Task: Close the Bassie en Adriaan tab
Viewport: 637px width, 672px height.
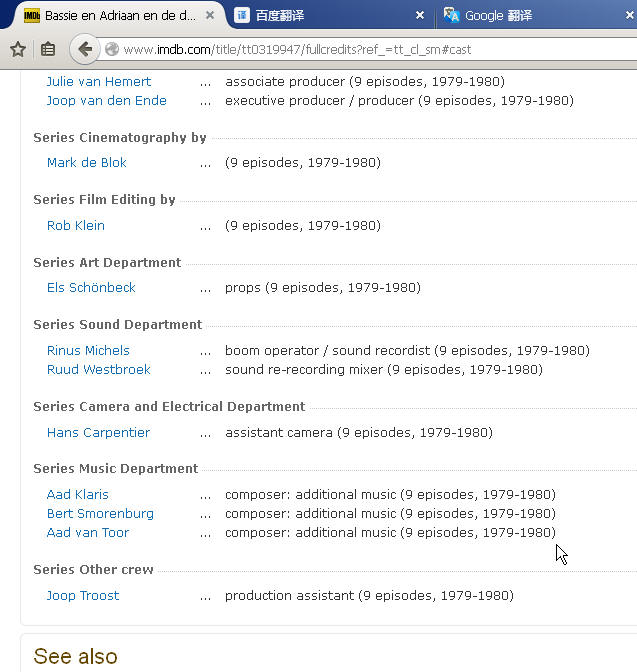Action: click(x=210, y=15)
